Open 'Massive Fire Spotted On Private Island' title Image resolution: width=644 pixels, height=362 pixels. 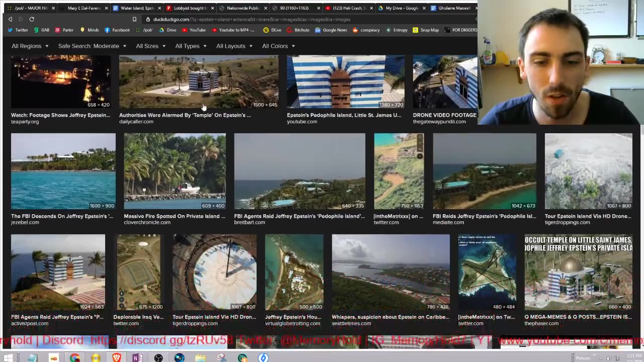pos(175,216)
